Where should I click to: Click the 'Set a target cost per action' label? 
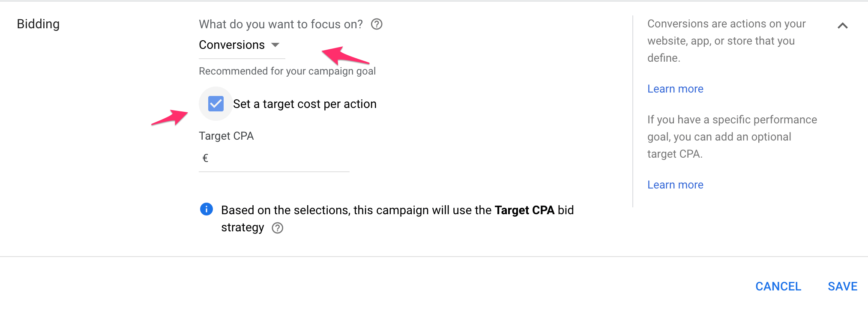point(305,104)
